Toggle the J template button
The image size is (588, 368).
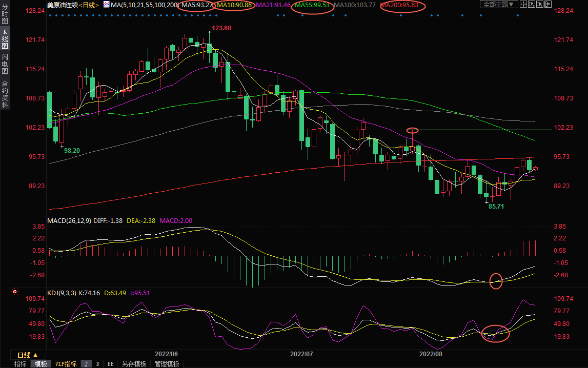[86, 364]
